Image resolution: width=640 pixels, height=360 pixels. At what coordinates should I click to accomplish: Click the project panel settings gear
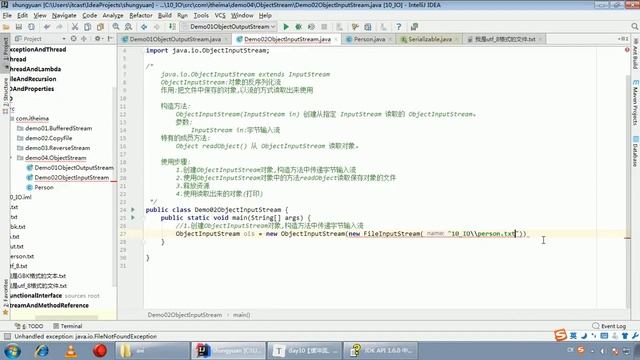98,39
